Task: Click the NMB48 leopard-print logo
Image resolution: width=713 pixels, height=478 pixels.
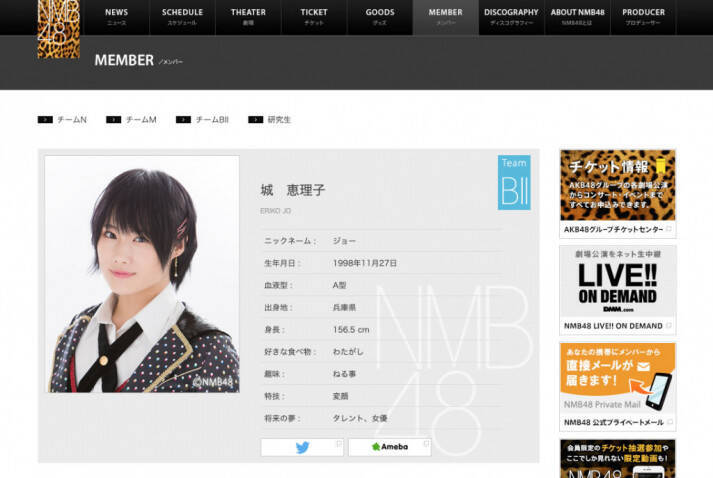Action: pyautogui.click(x=58, y=28)
